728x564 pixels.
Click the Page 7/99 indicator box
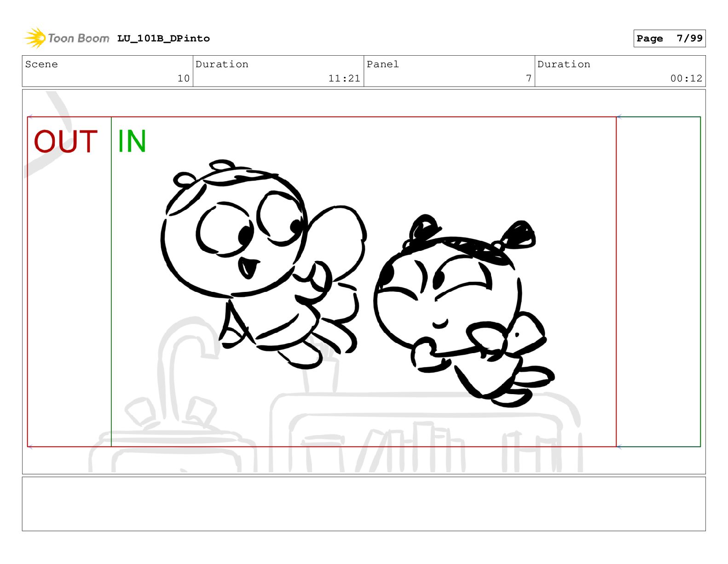(669, 39)
